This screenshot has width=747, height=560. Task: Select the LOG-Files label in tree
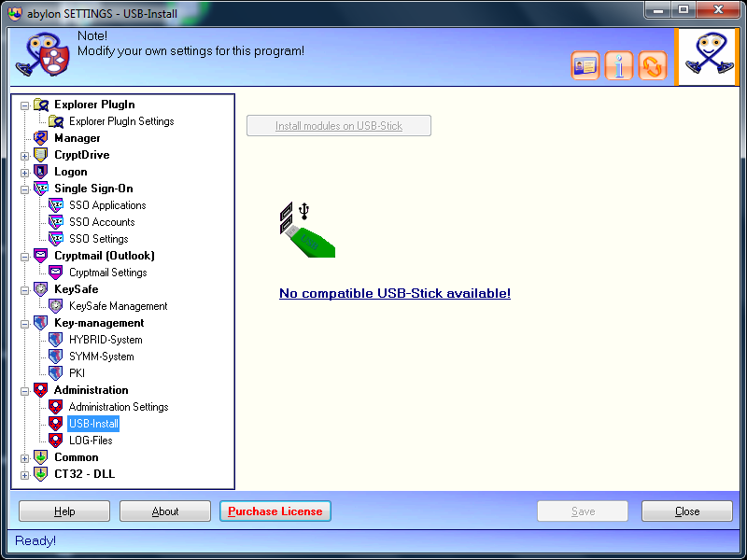coord(91,441)
